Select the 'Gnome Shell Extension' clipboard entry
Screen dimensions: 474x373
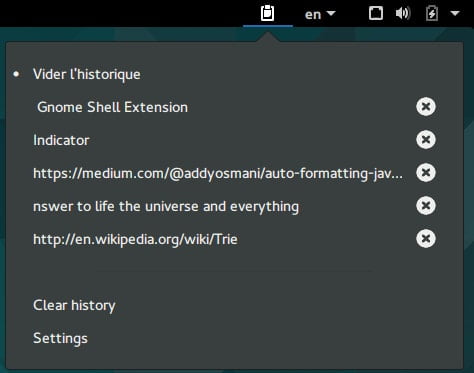tap(234, 107)
